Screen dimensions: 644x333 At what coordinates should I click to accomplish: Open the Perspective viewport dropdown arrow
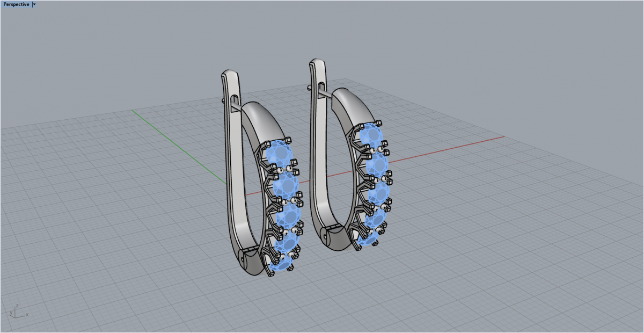point(34,4)
